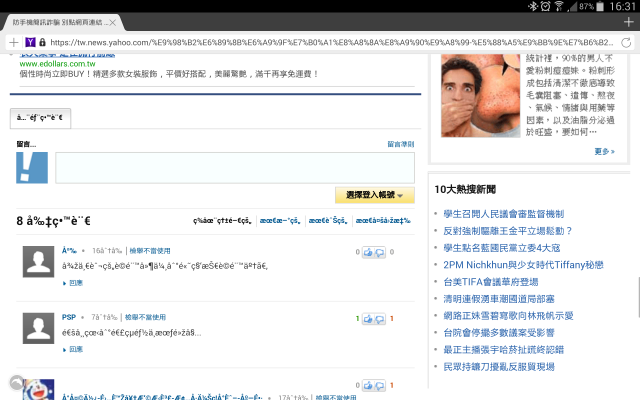Image resolution: width=640 pixels, height=400 pixels.
Task: Tap the back-to-top arrow icon
Action: click(17, 383)
